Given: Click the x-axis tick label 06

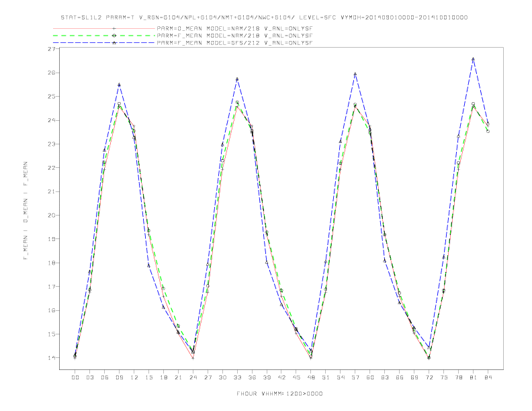Looking at the screenshot, I should [105, 377].
